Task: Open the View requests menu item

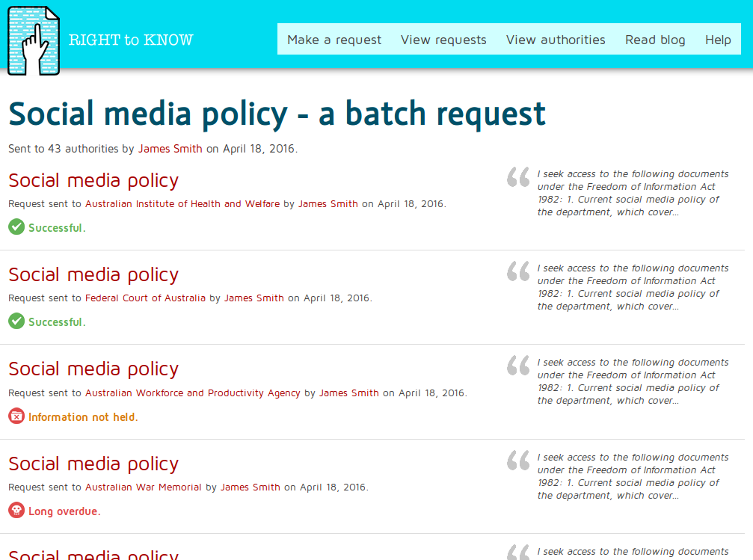Action: [443, 40]
